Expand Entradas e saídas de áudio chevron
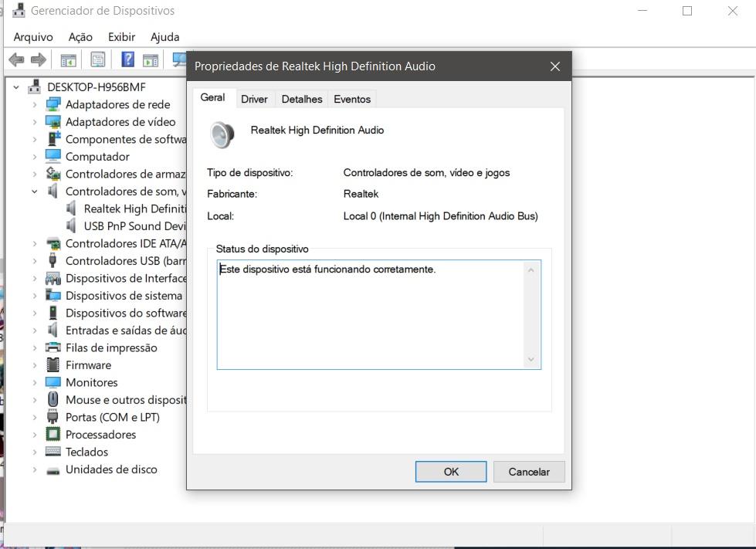 click(35, 330)
